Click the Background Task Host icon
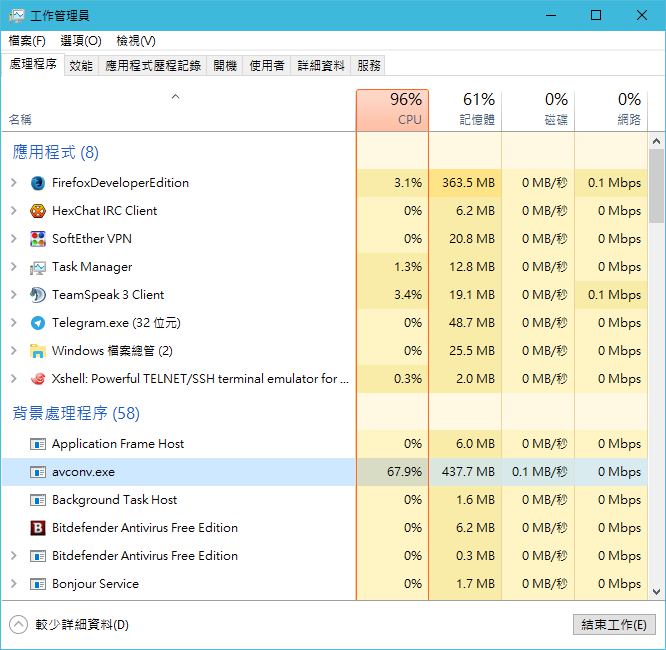Viewport: 666px width, 650px height. [38, 500]
